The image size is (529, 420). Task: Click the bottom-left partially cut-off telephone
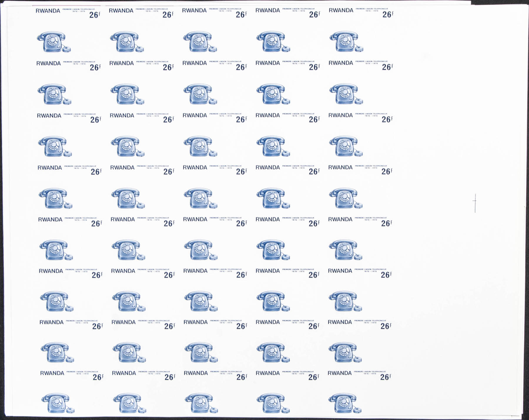click(58, 403)
